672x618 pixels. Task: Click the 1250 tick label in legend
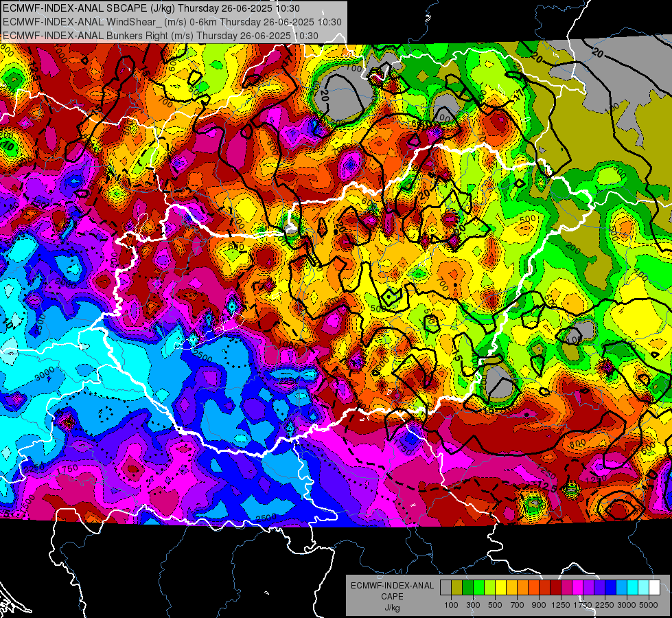coord(561,605)
